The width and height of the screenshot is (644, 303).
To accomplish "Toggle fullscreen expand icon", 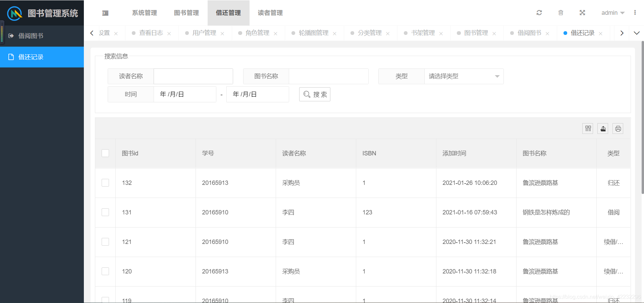I will click(x=582, y=13).
